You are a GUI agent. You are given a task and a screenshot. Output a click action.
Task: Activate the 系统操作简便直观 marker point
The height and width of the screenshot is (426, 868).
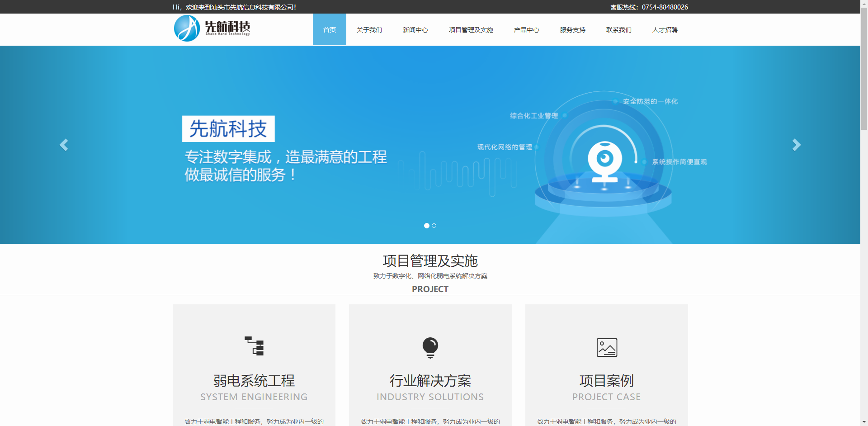(x=645, y=161)
